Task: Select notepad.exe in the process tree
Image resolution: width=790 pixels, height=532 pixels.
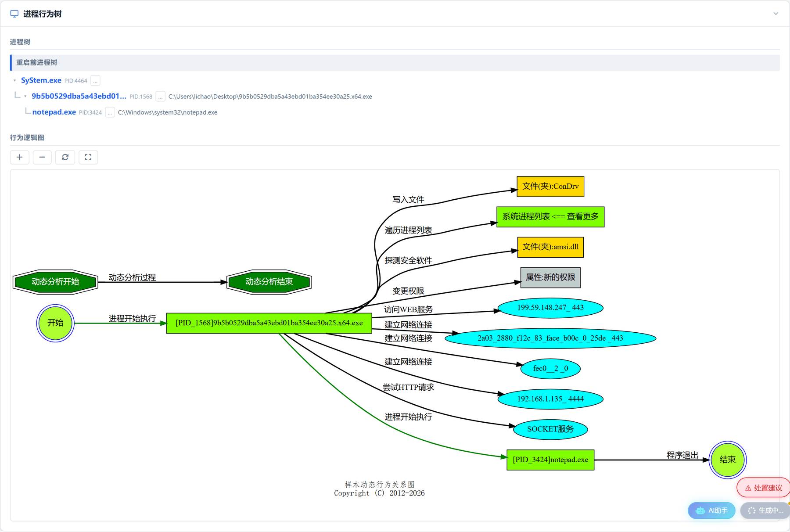Action: pyautogui.click(x=54, y=112)
